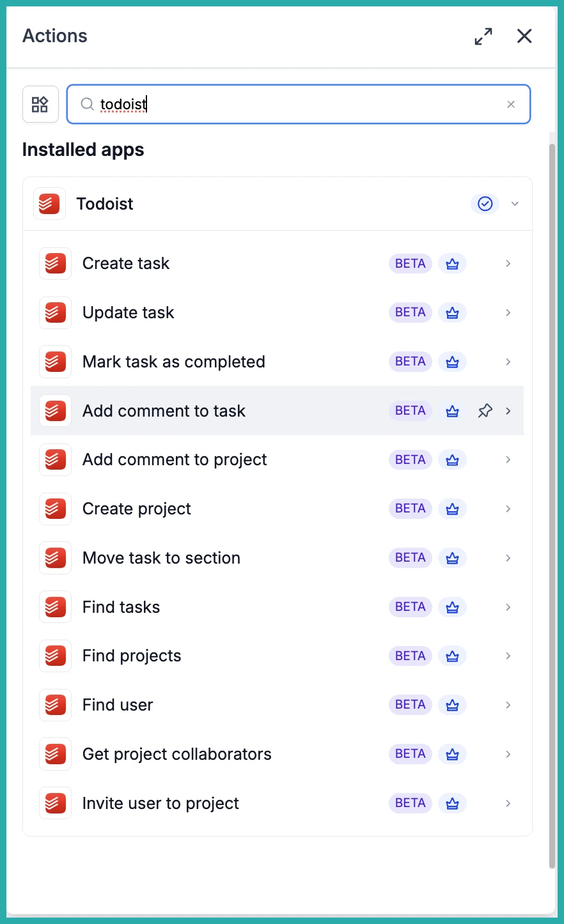Click the Find user label
Viewport: 564px width, 924px height.
tap(118, 705)
